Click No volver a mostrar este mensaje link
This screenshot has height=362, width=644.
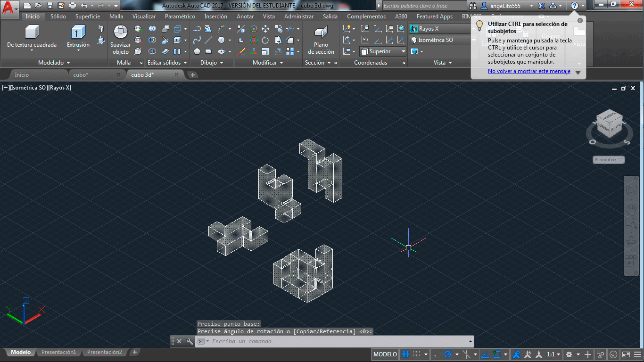[529, 71]
